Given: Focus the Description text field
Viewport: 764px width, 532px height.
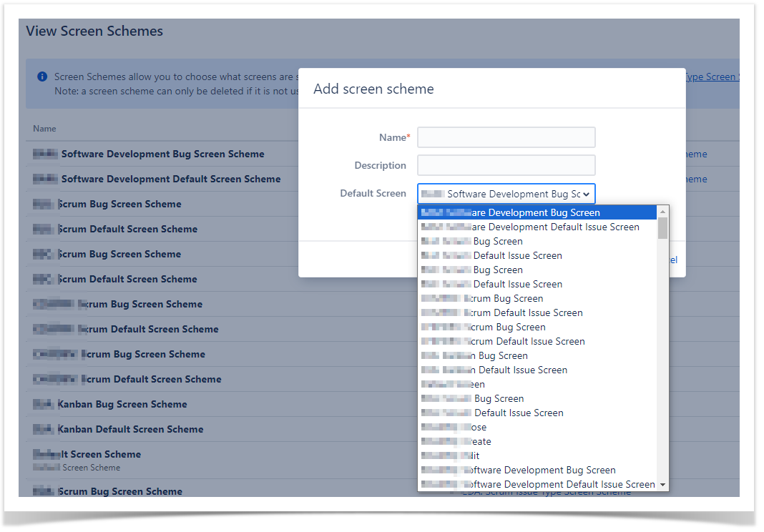Looking at the screenshot, I should point(506,165).
